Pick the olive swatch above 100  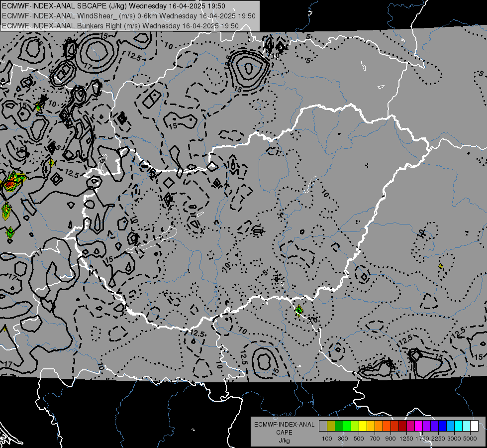click(x=331, y=426)
